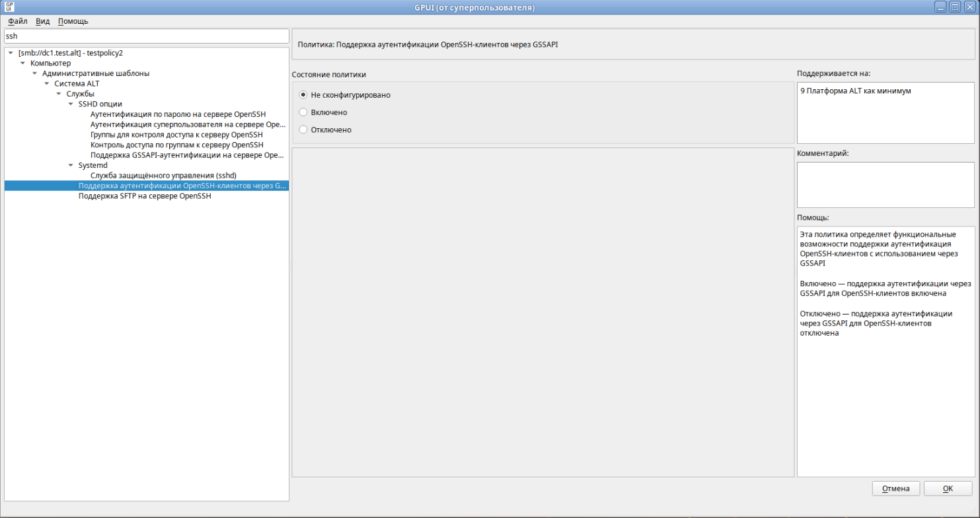This screenshot has width=980, height=518.
Task: Click the Состояние политики label
Action: pyautogui.click(x=329, y=75)
